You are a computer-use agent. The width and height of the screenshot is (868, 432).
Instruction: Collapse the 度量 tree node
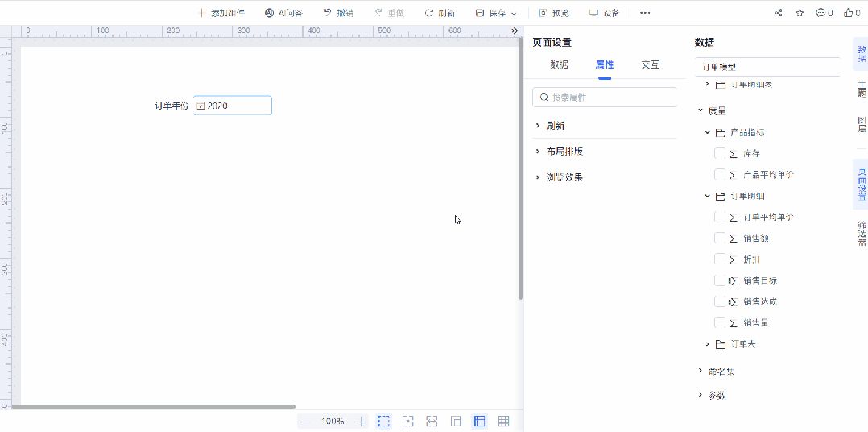(701, 110)
